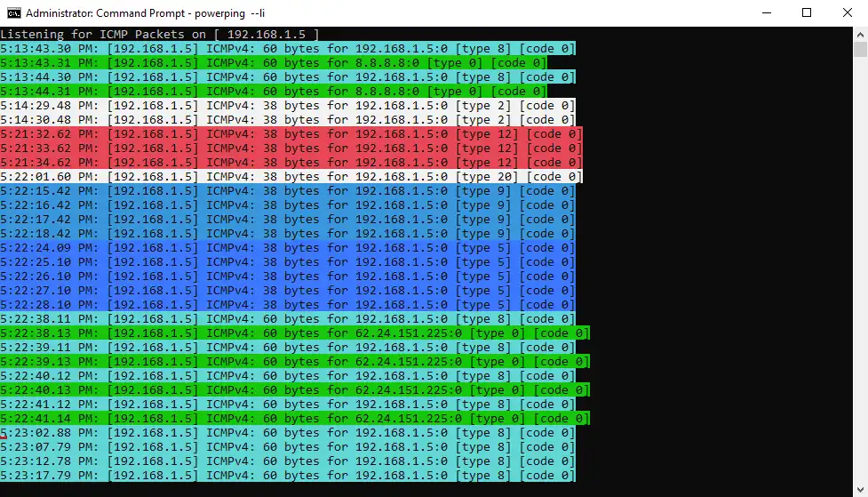Select the red type 12 row at 5:21:32.62 PM
The width and height of the screenshot is (868, 497).
point(291,134)
